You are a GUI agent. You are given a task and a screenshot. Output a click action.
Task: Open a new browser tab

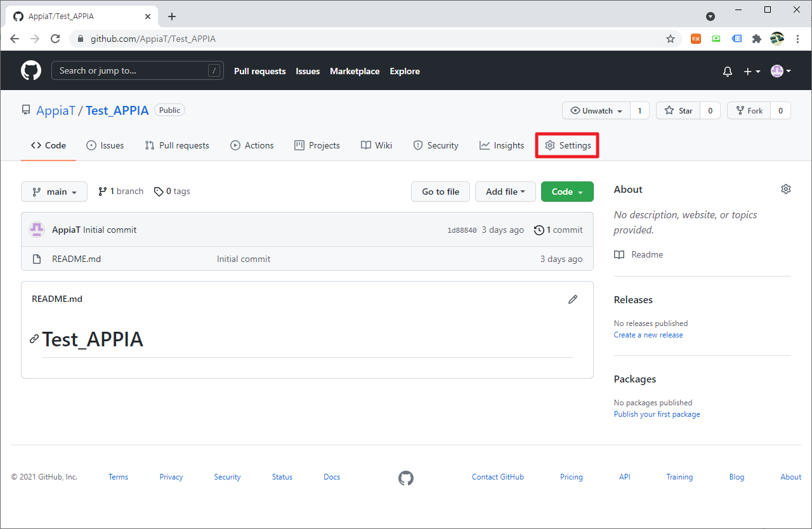coord(172,16)
